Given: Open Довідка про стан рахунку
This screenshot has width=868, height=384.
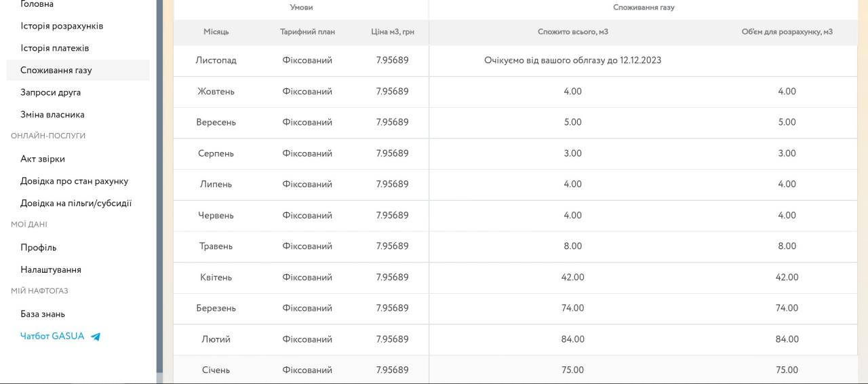Looking at the screenshot, I should 74,181.
